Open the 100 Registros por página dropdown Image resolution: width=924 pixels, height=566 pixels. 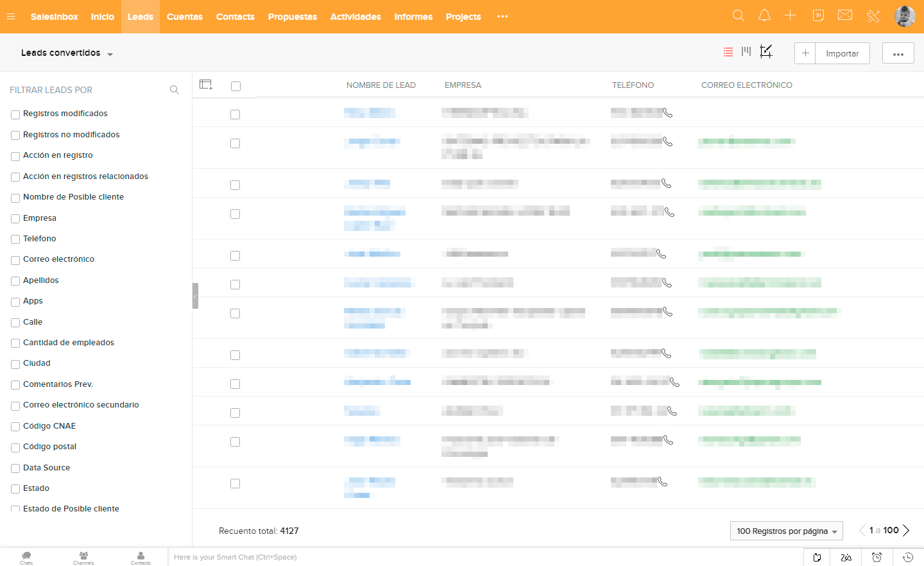[x=786, y=531]
